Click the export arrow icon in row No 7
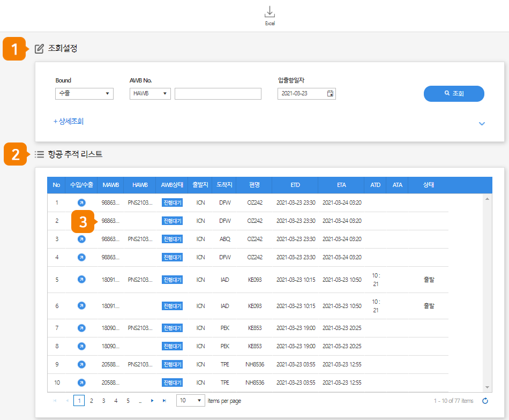This screenshot has width=509, height=420. (81, 328)
